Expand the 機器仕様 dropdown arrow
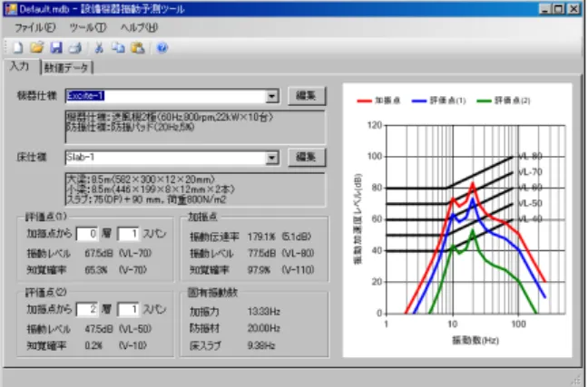This screenshot has height=387, width=588. (272, 96)
